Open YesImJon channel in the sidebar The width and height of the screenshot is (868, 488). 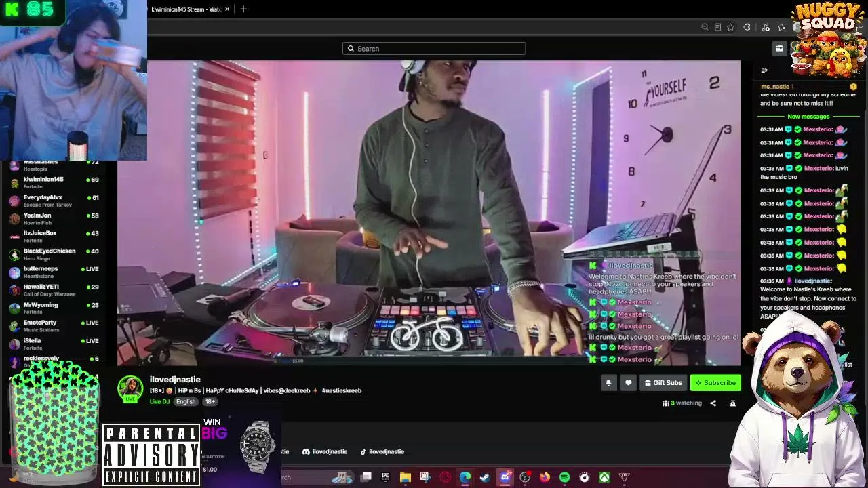pos(54,219)
